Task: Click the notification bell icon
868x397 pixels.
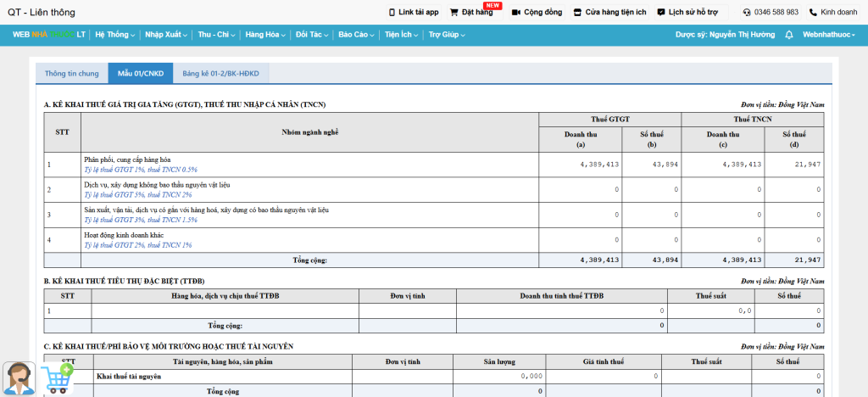Action: pyautogui.click(x=789, y=35)
